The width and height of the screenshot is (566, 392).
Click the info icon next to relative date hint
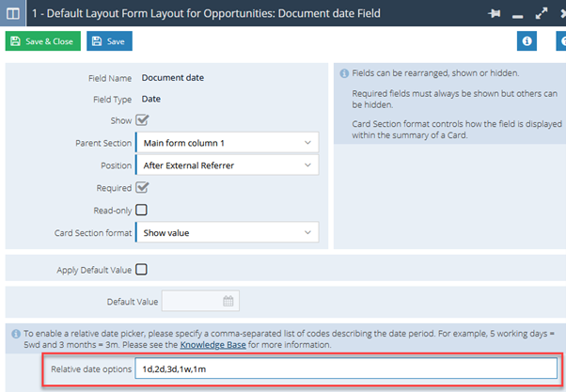[x=16, y=334]
